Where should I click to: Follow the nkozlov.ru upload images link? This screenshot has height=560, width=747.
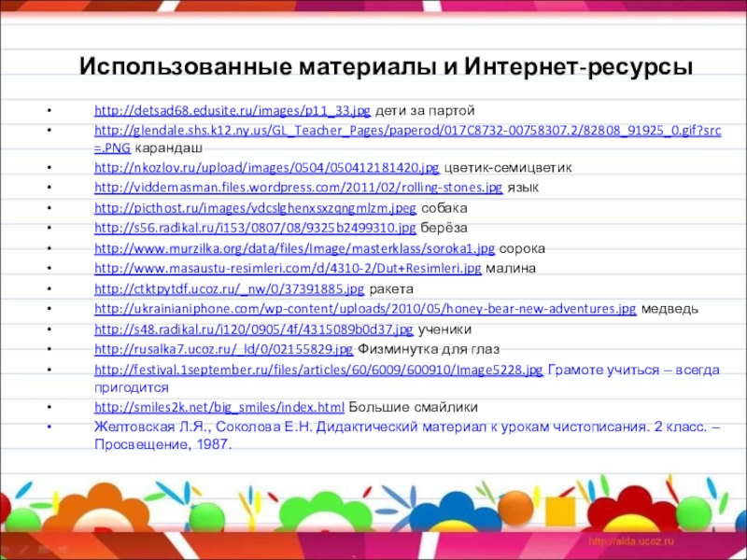click(267, 168)
